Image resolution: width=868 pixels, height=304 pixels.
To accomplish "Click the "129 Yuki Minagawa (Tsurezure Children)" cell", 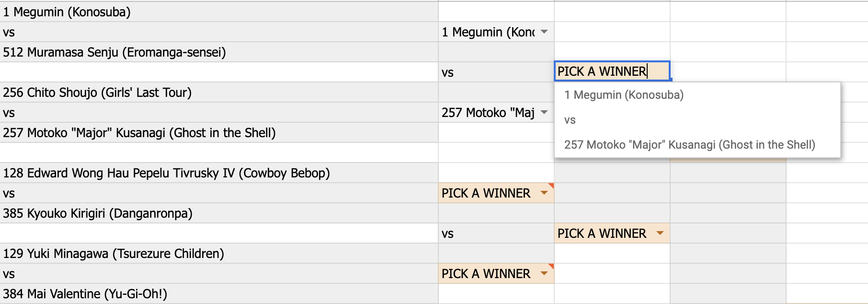I will click(114, 254).
